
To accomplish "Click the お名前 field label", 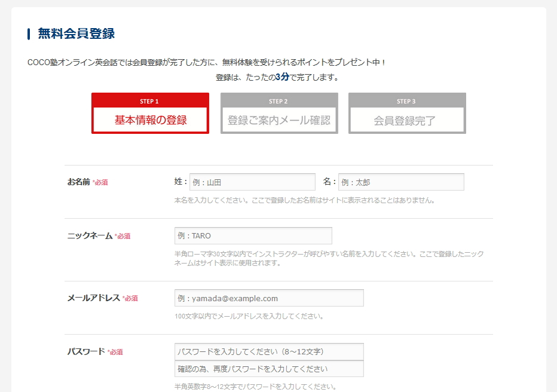I will click(x=79, y=182).
